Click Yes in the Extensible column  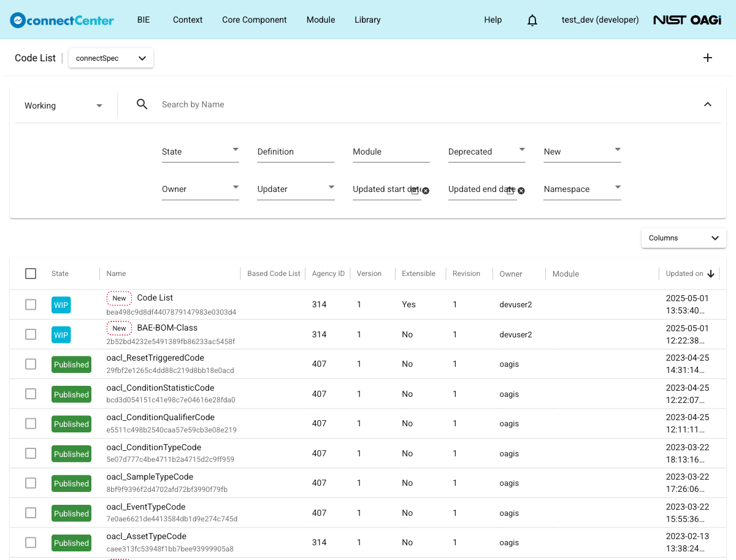[x=408, y=304]
